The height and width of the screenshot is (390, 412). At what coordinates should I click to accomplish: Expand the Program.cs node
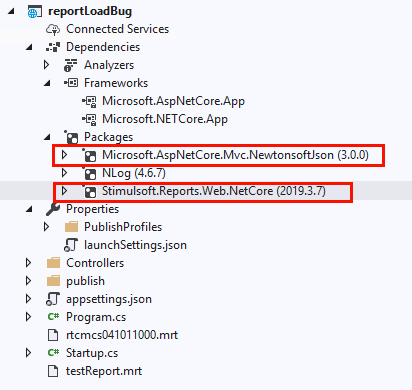click(29, 317)
